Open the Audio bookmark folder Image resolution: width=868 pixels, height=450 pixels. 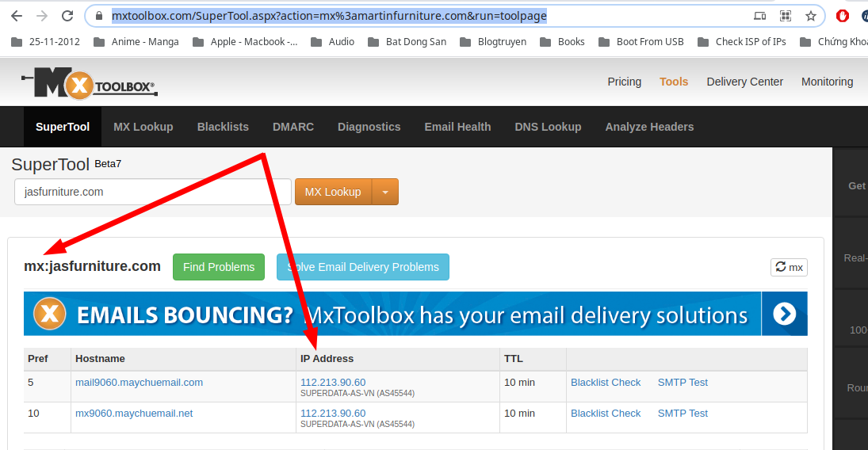click(x=332, y=42)
